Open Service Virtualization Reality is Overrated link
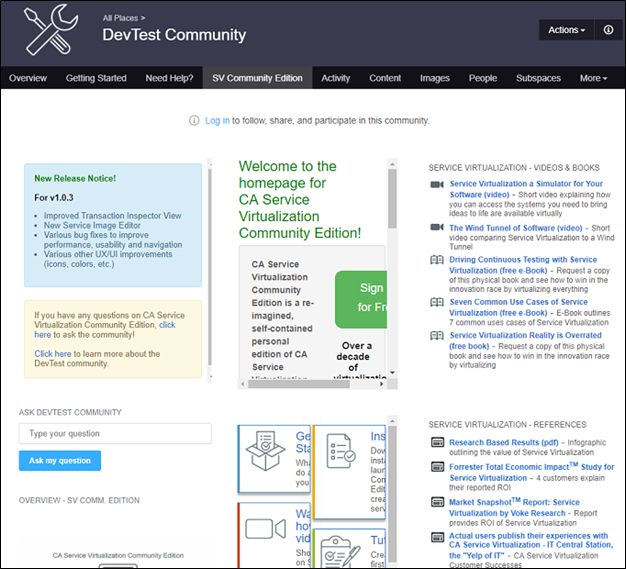 pyautogui.click(x=525, y=340)
